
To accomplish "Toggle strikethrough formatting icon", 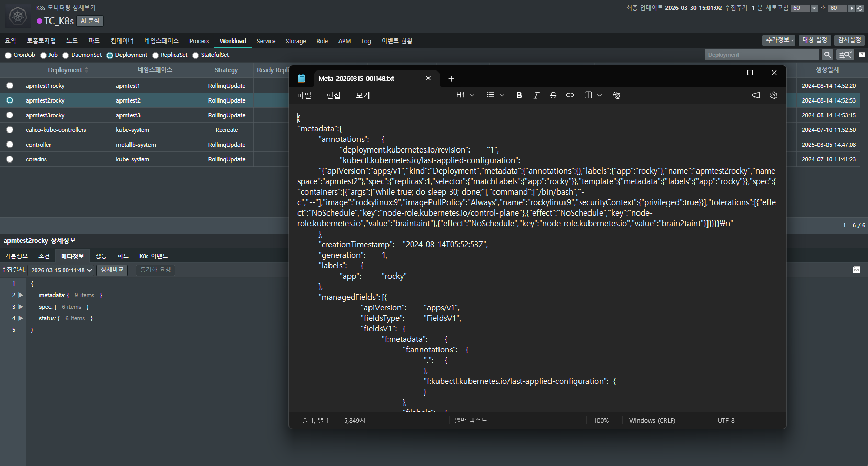I will pyautogui.click(x=553, y=95).
